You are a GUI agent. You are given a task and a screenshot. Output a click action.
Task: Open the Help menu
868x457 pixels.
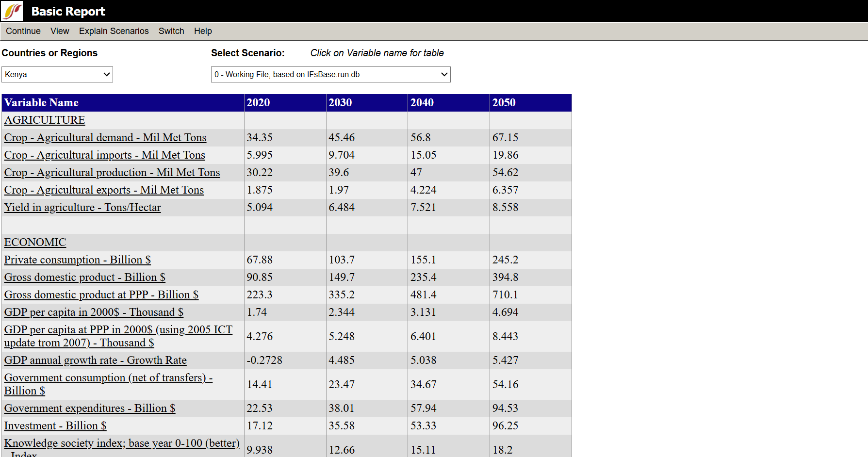(203, 31)
